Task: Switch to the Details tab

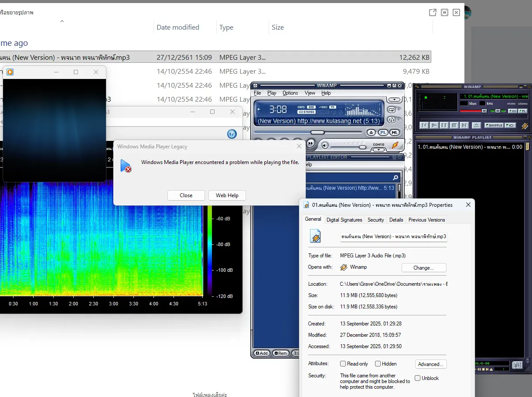Action: pyautogui.click(x=396, y=220)
